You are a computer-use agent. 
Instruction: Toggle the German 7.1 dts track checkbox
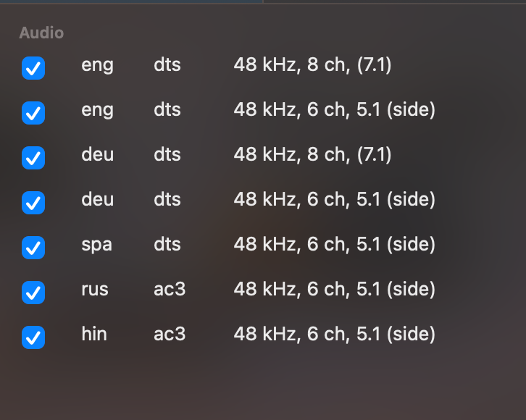[33, 158]
